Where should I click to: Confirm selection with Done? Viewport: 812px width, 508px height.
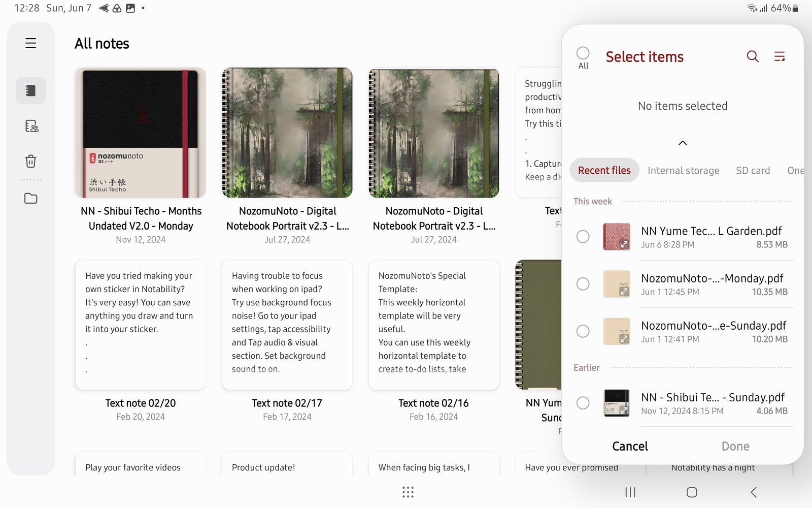(735, 446)
